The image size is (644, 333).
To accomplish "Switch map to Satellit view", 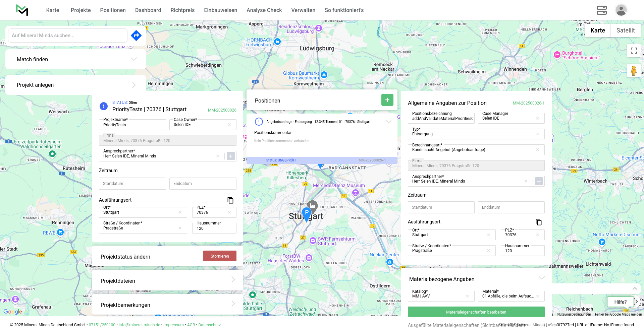I will [625, 30].
